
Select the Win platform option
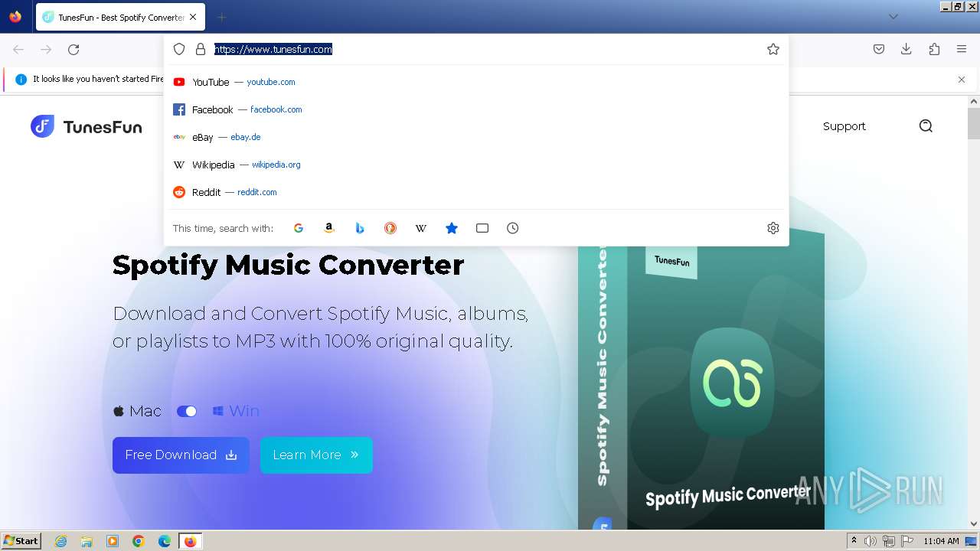pyautogui.click(x=236, y=411)
